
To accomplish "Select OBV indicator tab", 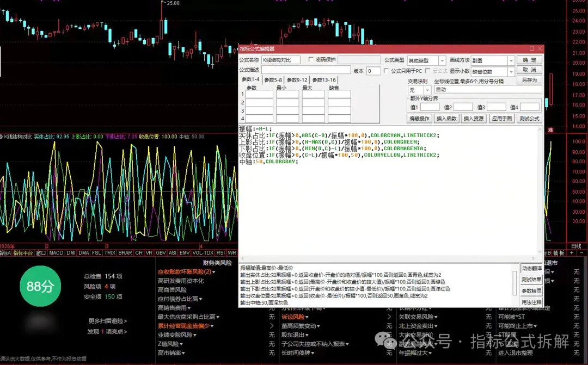I will 161,253.
